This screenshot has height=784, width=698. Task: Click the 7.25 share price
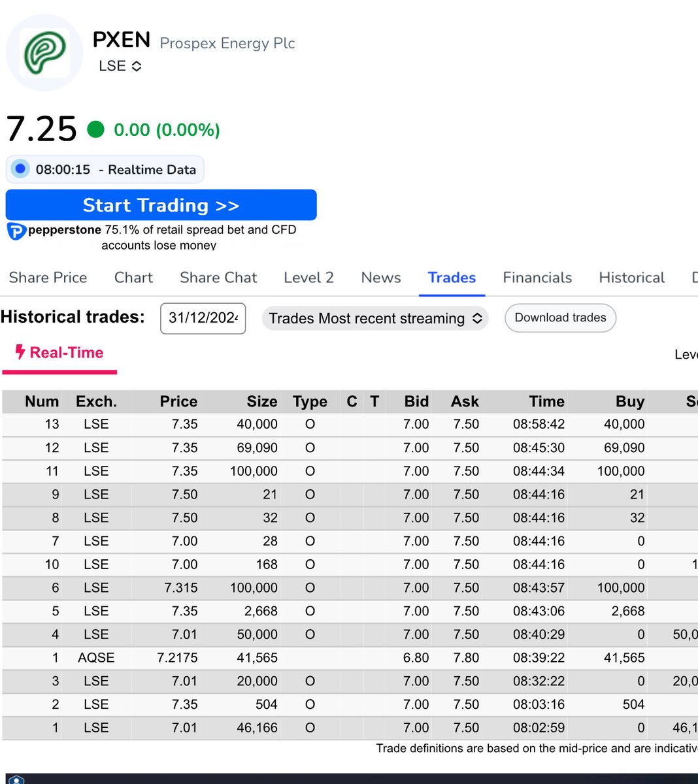click(x=42, y=129)
